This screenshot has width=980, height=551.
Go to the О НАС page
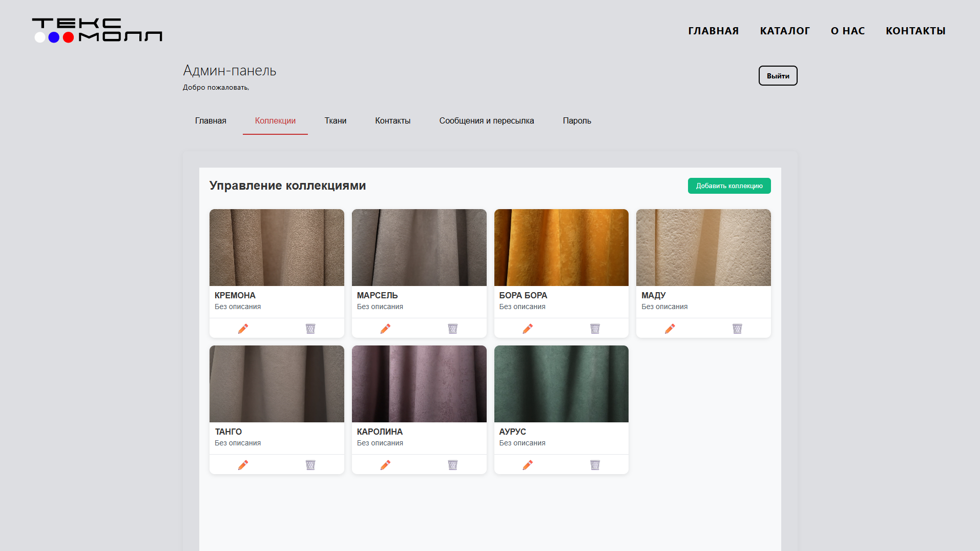coord(848,31)
